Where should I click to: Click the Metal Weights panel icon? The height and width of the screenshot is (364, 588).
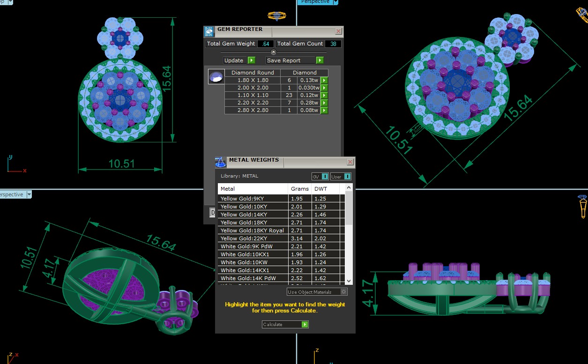[221, 162]
